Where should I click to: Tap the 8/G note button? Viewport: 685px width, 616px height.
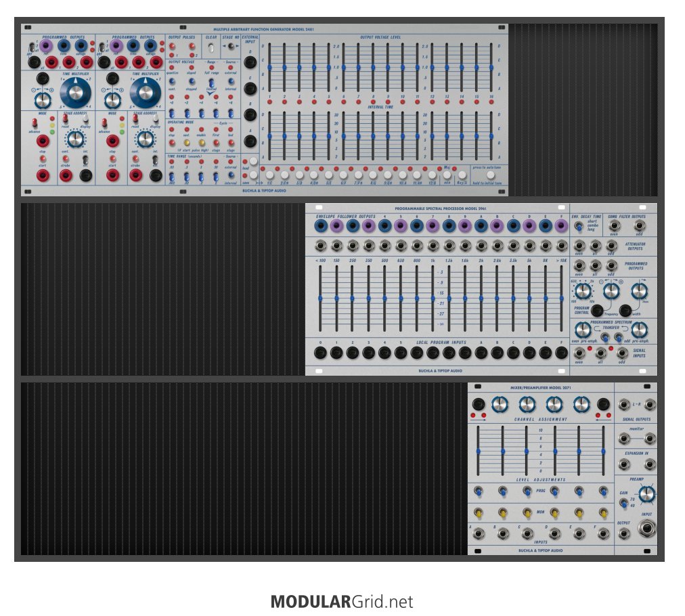pos(373,175)
